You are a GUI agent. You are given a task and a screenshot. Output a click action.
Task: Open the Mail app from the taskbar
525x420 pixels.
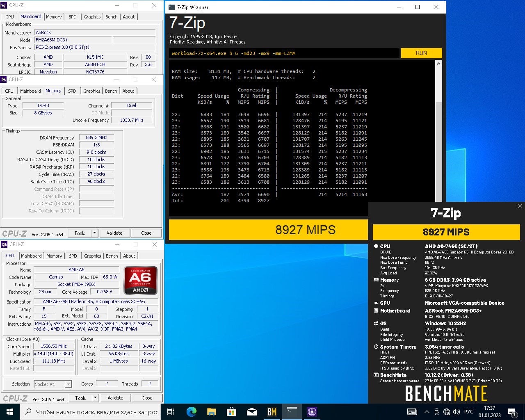(x=251, y=412)
